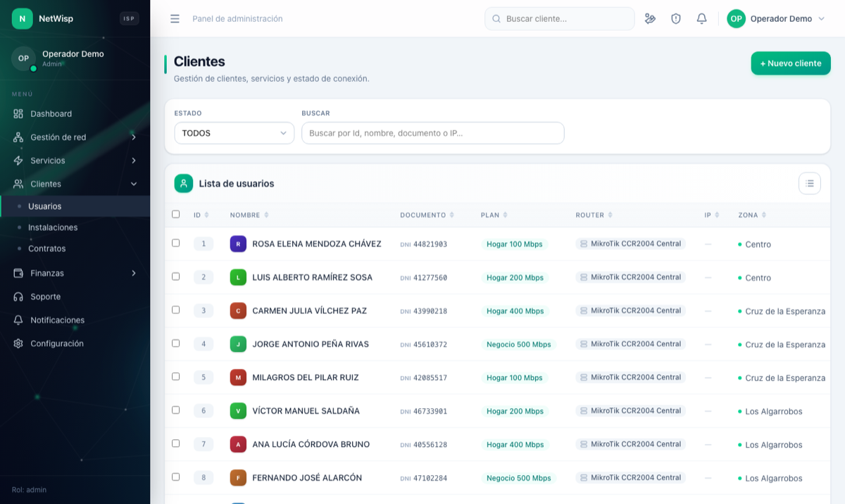Click the list view icon beside Lista de usuarios
This screenshot has height=504, width=845.
810,184
